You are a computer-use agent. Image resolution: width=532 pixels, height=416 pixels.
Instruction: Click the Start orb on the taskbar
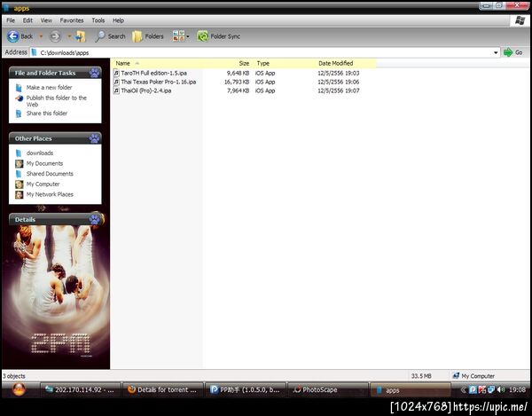pyautogui.click(x=19, y=389)
